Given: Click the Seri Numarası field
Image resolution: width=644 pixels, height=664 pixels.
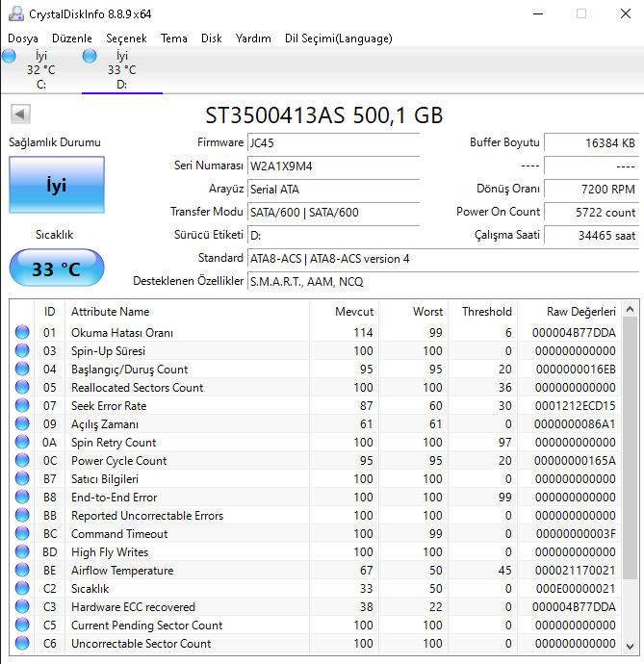Looking at the screenshot, I should [333, 166].
